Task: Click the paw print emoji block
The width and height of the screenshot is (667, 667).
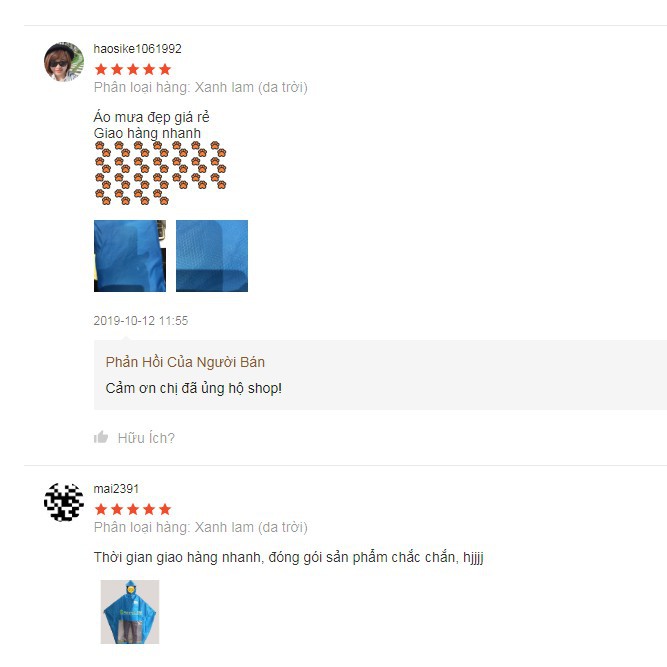Action: point(160,173)
